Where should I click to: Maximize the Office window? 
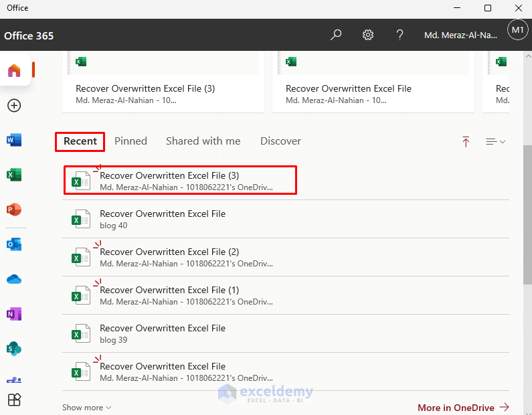488,8
